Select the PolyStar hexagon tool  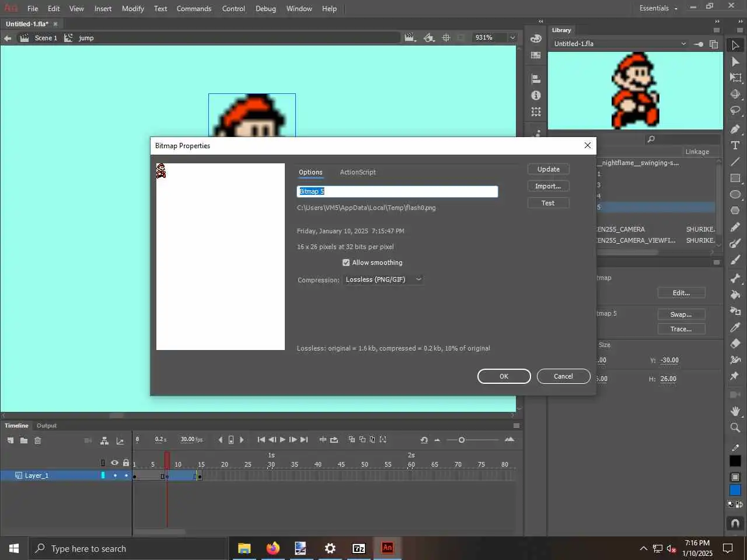735,211
